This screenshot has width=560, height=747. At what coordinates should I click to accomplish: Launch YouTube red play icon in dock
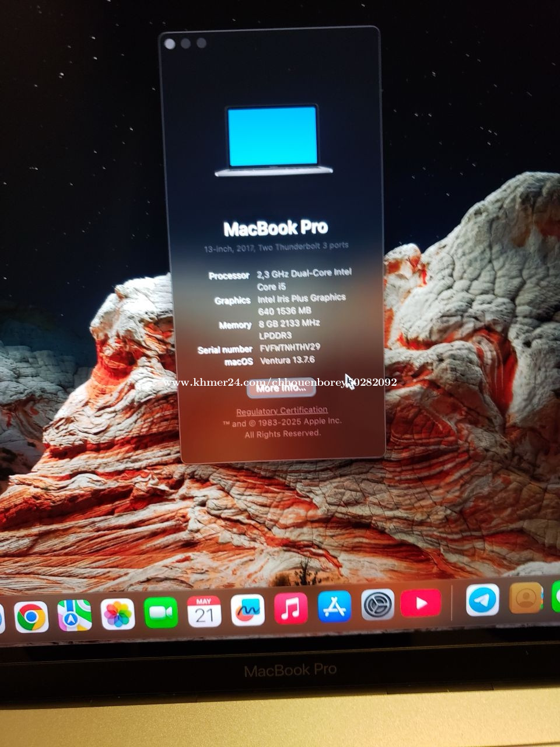tap(421, 603)
